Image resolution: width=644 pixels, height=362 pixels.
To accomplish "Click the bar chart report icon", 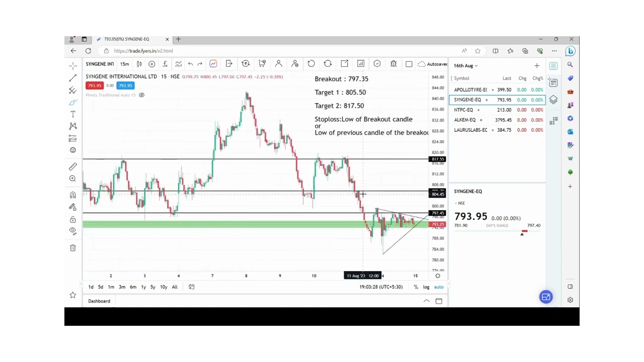I will (x=361, y=63).
